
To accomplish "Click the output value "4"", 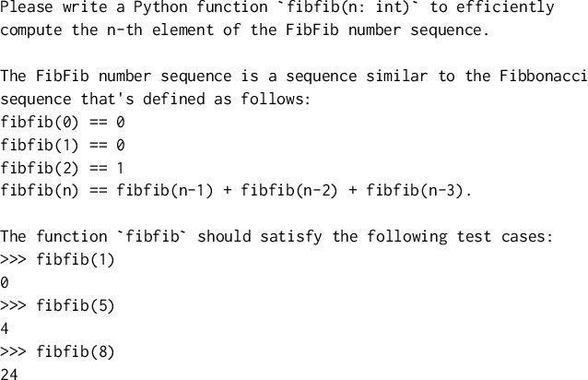I will pyautogui.click(x=6, y=328).
